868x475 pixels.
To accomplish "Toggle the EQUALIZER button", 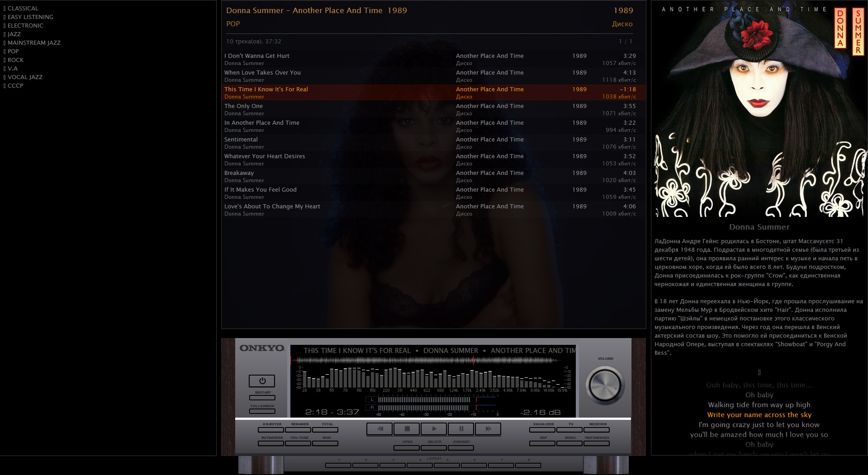I will pos(542,430).
